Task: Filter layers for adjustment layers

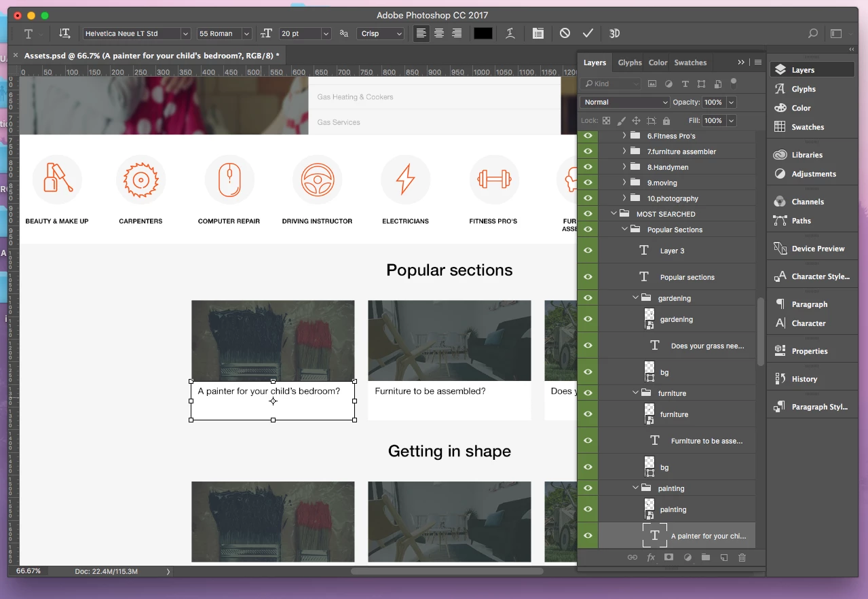Action: (x=668, y=84)
